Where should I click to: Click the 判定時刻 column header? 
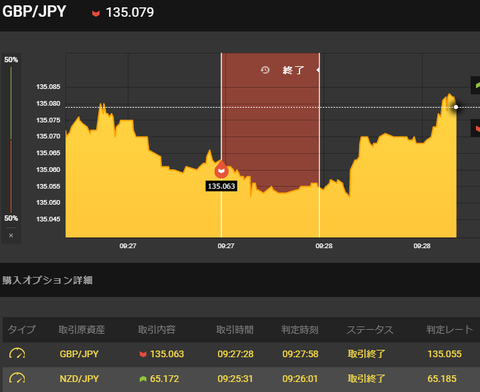300,330
